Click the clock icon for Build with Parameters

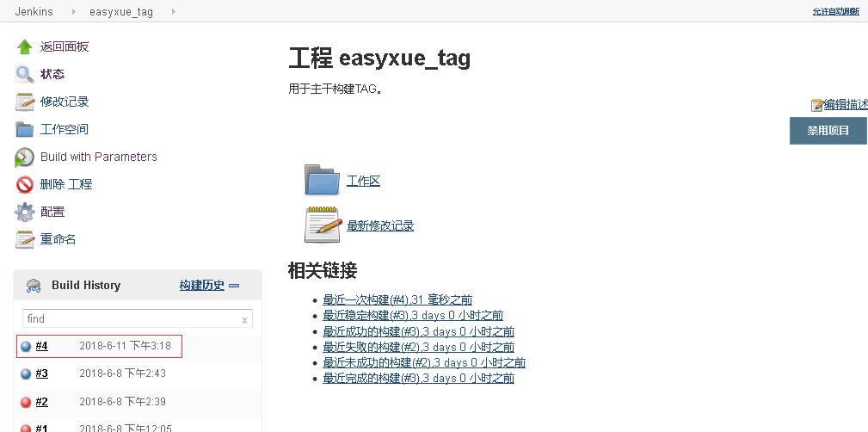pos(24,157)
